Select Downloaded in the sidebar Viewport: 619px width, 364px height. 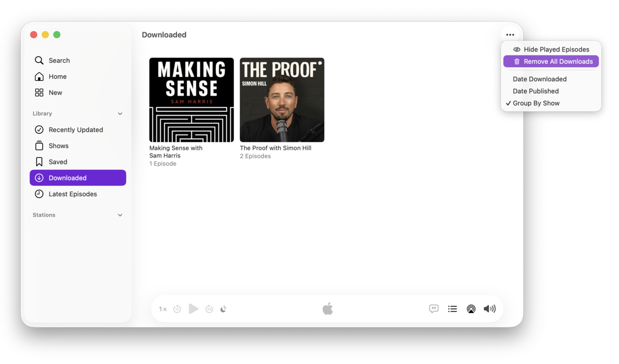point(78,178)
